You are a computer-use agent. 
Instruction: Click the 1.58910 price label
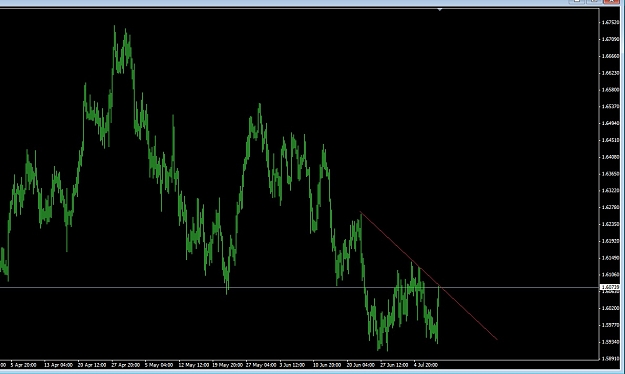(x=611, y=359)
